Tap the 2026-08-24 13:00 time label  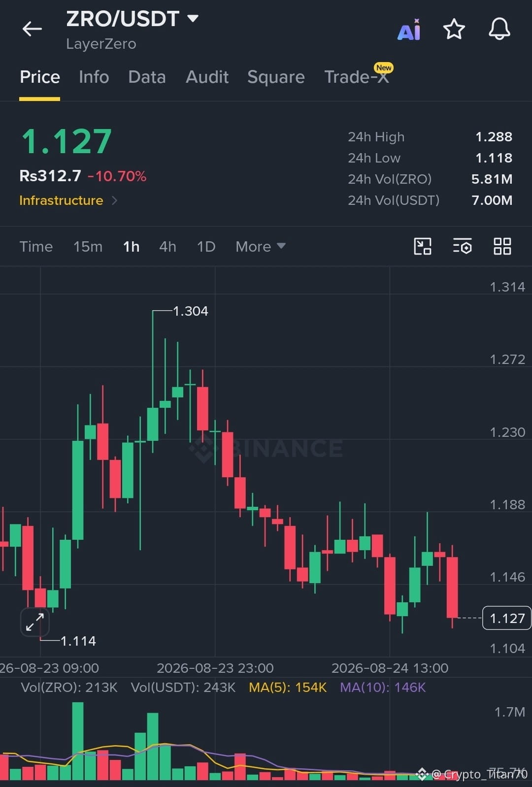(390, 668)
